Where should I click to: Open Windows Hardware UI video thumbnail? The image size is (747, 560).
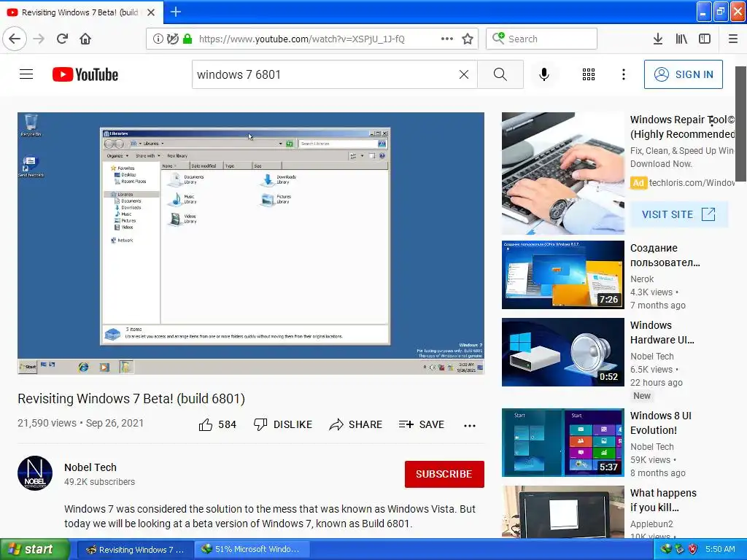click(x=563, y=352)
